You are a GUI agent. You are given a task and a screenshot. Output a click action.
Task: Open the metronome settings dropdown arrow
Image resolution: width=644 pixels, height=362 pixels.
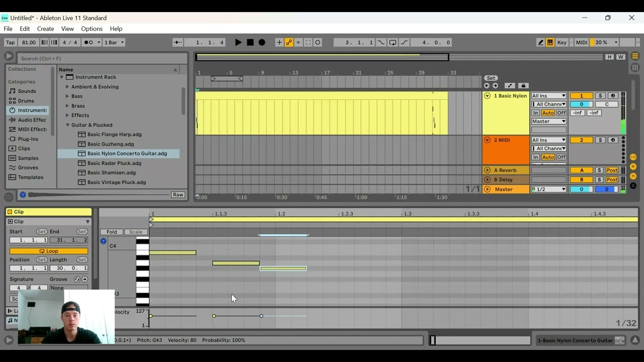point(98,42)
